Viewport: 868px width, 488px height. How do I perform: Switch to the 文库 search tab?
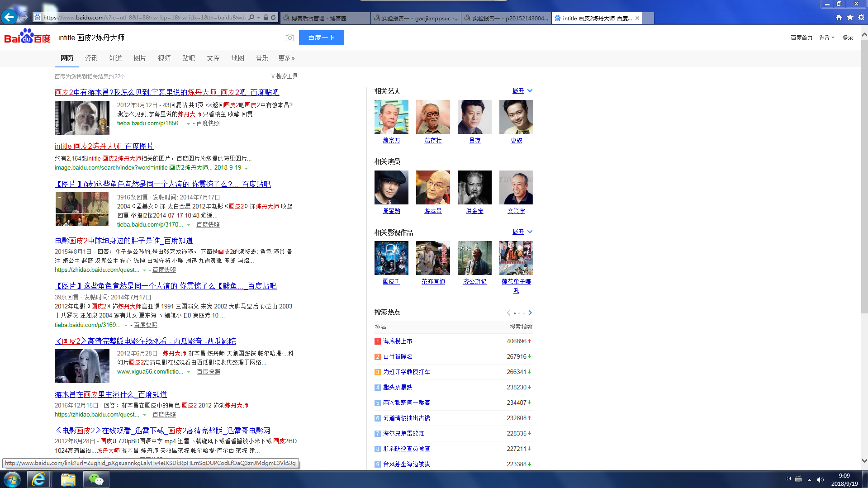213,58
